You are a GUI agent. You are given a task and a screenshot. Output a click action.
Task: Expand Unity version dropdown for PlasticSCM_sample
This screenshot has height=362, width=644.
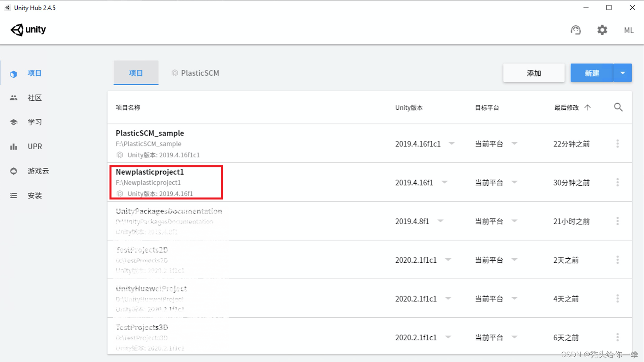[x=452, y=143]
